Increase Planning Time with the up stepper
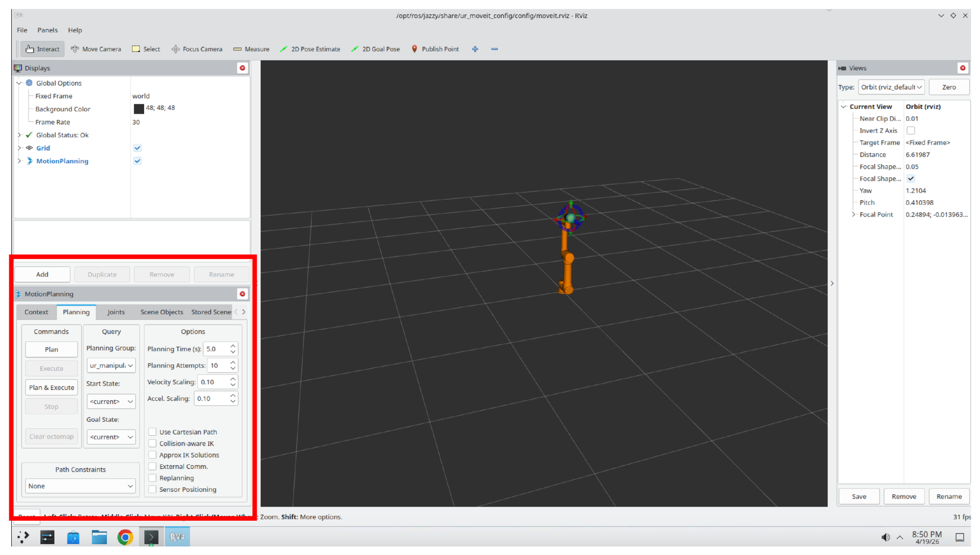 [x=232, y=346]
